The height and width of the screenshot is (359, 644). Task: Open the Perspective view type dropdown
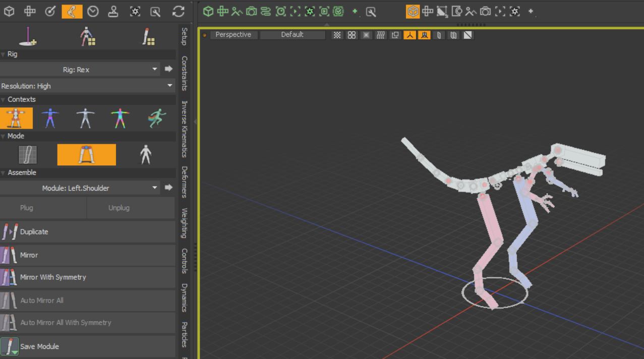[x=233, y=35]
